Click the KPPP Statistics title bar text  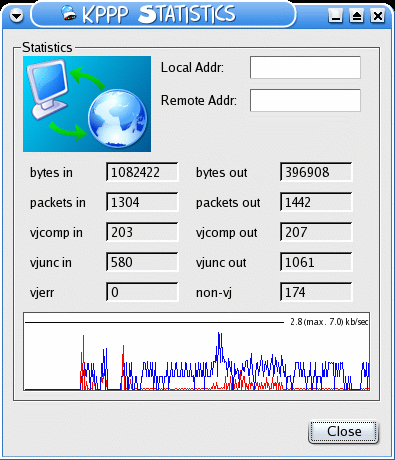point(159,14)
